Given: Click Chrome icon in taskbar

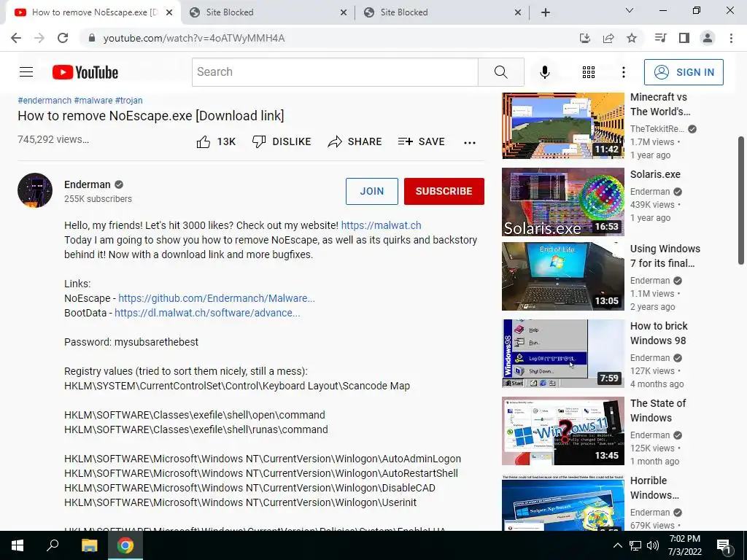Looking at the screenshot, I should (125, 545).
